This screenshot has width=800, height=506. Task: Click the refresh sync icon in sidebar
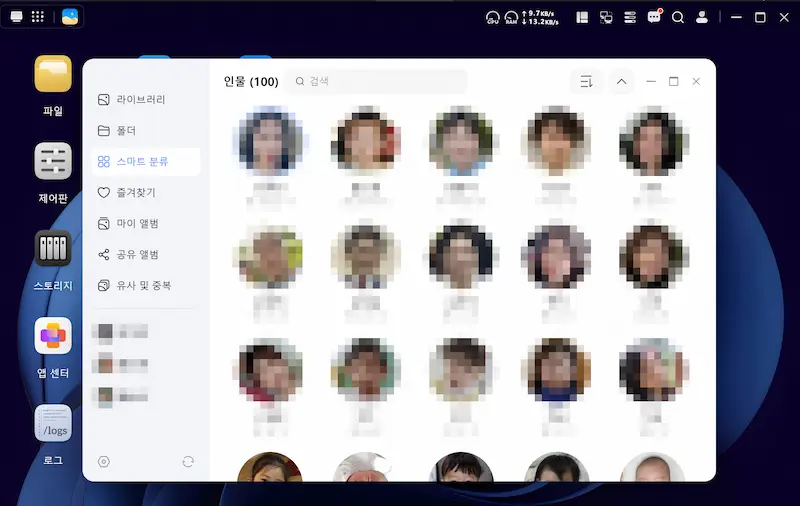click(188, 462)
